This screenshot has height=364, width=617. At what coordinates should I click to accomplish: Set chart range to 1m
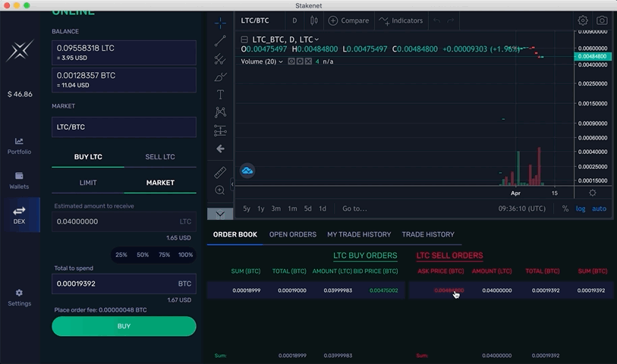click(292, 209)
